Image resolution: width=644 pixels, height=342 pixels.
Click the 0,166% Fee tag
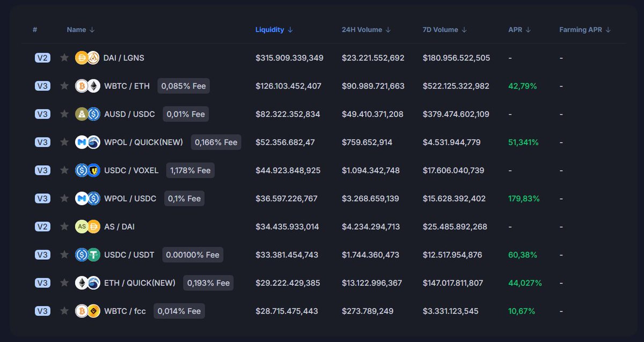point(216,142)
